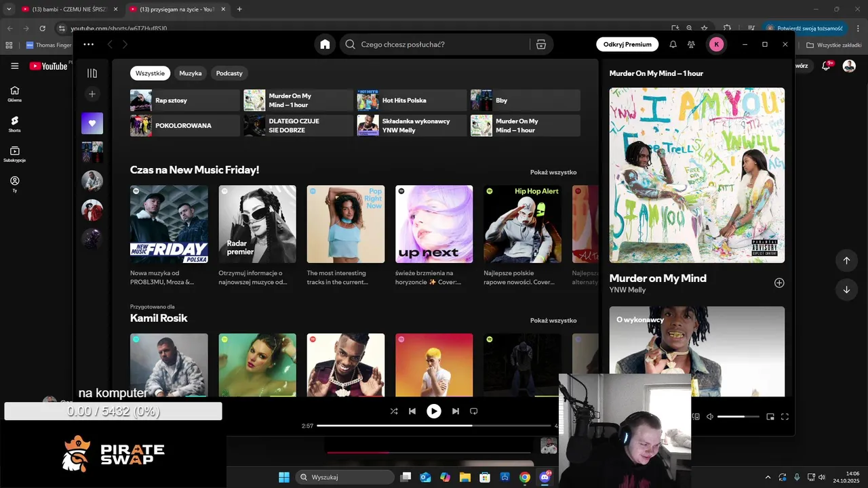
Task: Click Pokaż wszystko for New Music Friday
Action: pos(553,172)
